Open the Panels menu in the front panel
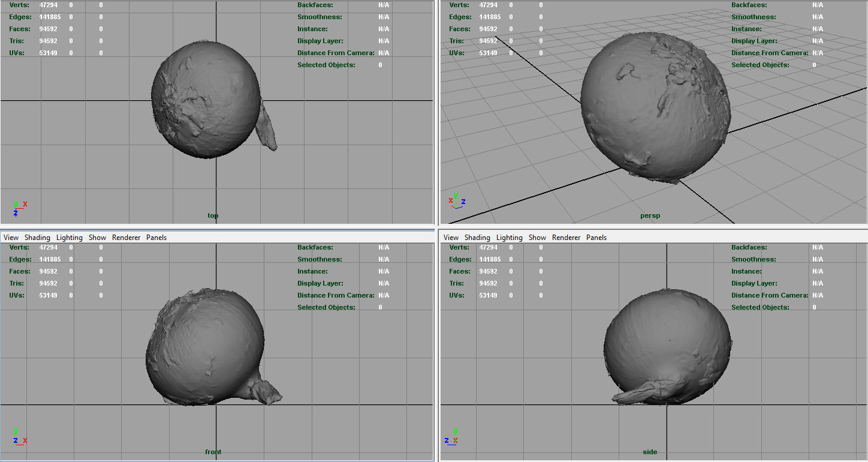This screenshot has height=462, width=868. coord(156,238)
